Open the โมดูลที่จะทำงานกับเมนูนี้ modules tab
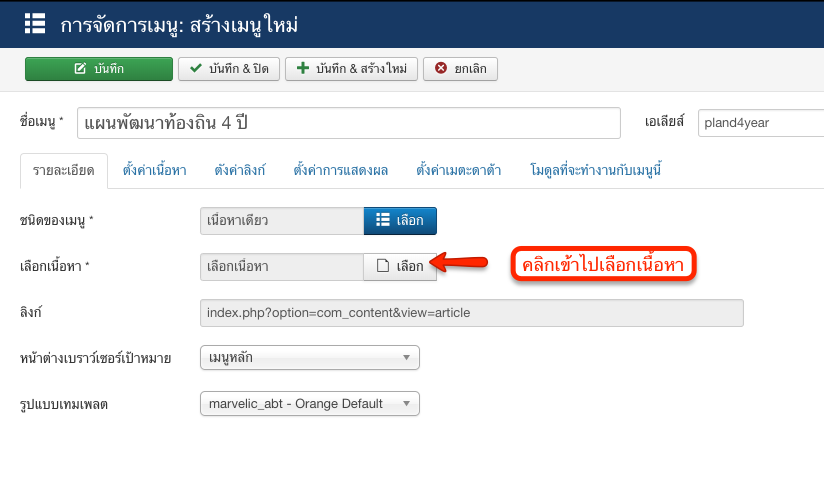This screenshot has height=504, width=824. point(594,170)
